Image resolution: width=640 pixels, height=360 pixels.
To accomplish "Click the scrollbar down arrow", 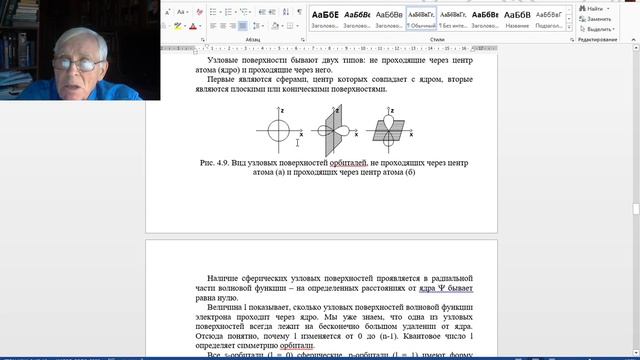I will point(636,353).
